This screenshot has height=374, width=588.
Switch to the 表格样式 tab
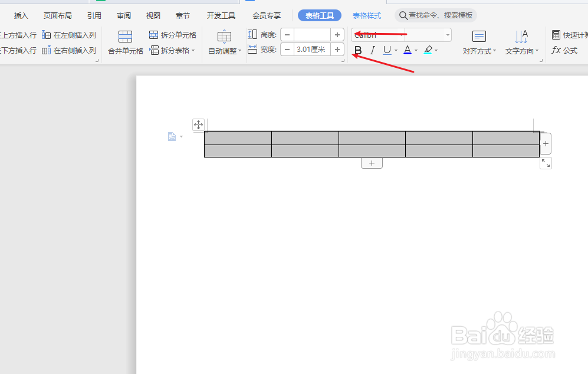(367, 15)
